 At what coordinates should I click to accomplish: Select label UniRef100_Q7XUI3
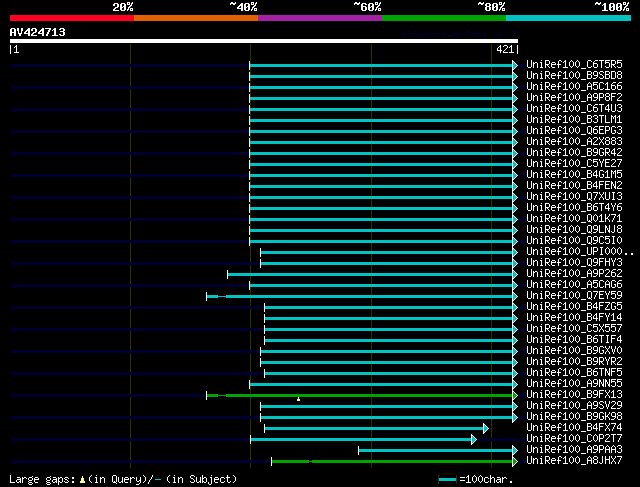pos(574,197)
